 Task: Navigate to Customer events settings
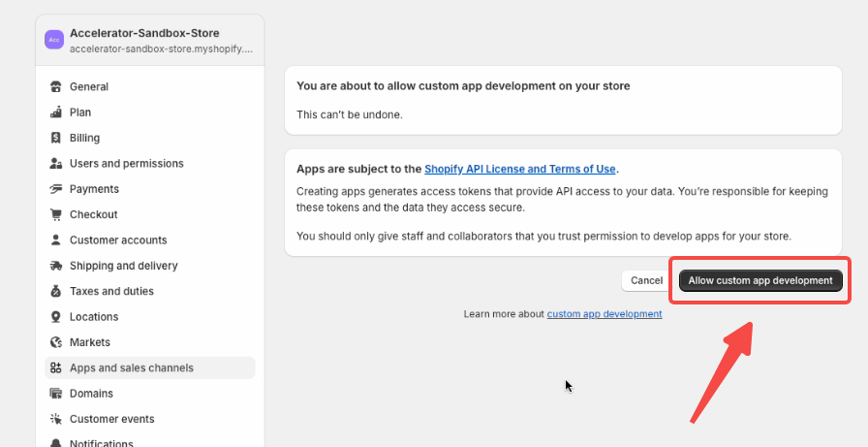[x=149, y=419]
